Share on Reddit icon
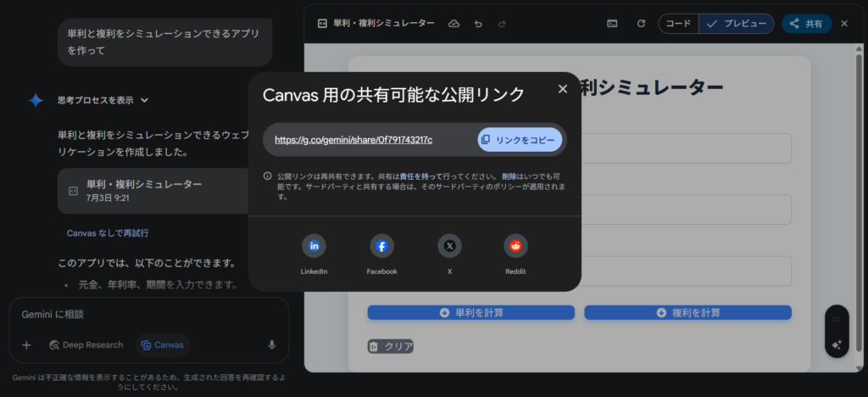The height and width of the screenshot is (397, 868). 516,246
